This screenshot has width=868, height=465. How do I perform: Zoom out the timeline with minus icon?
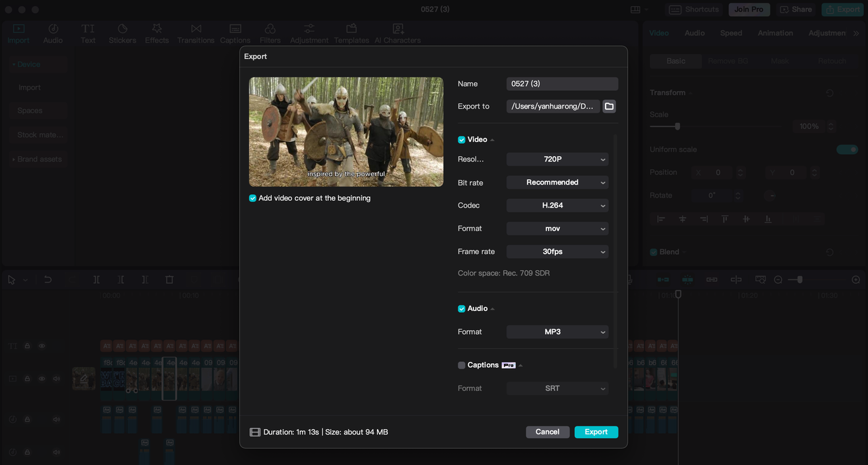[x=778, y=280]
